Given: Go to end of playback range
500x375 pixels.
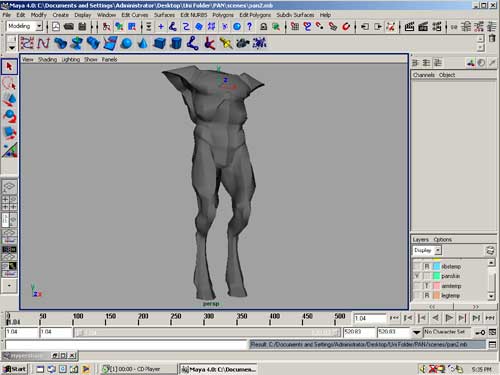Looking at the screenshot, I should click(490, 318).
